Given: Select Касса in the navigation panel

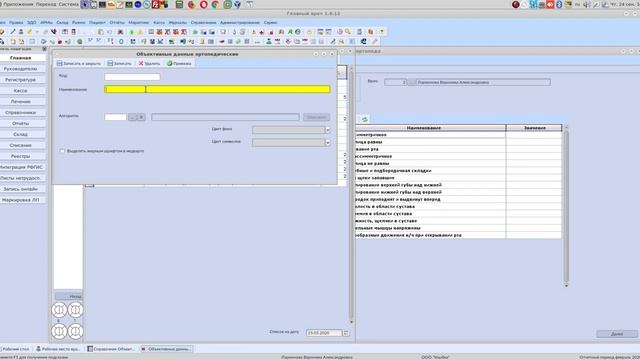Looking at the screenshot, I should (x=21, y=91).
